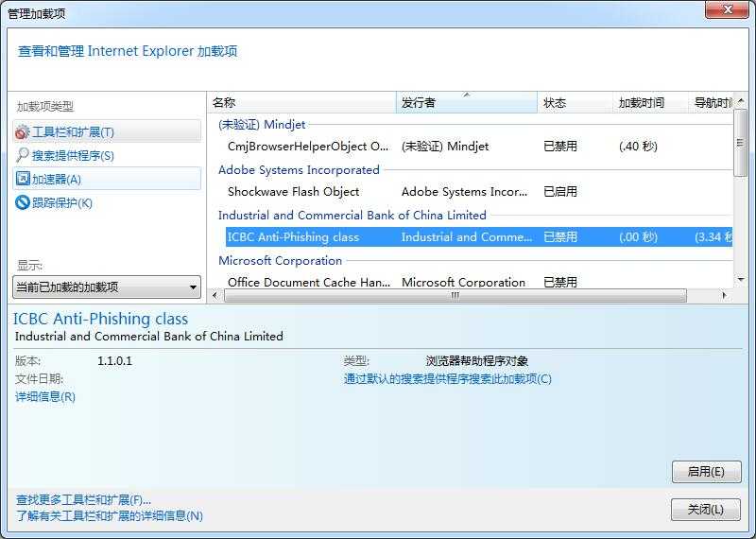Click the Toolbars and Extensions gear icon
The image size is (756, 539).
[x=22, y=131]
